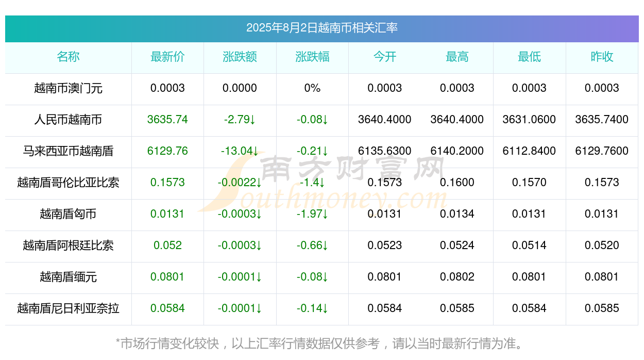The height and width of the screenshot is (360, 644).
Task: Click high price 0.1600
Action: [457, 183]
